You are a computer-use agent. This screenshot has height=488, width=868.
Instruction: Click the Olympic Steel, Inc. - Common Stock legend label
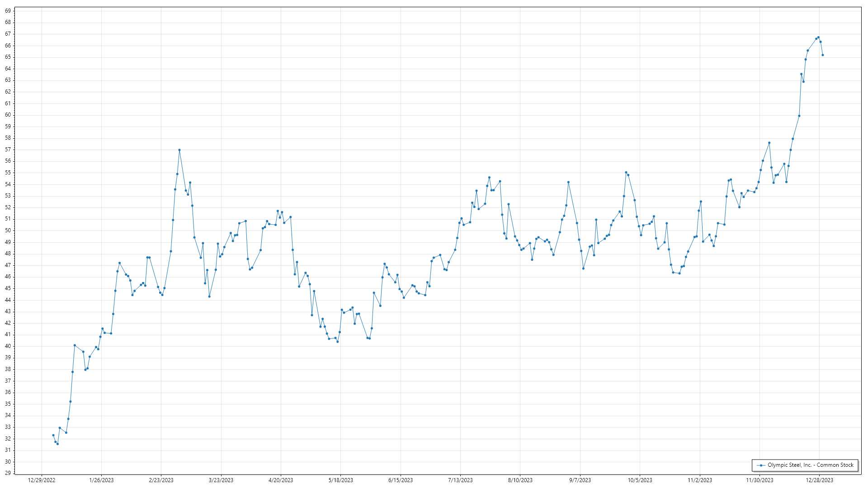pos(810,465)
